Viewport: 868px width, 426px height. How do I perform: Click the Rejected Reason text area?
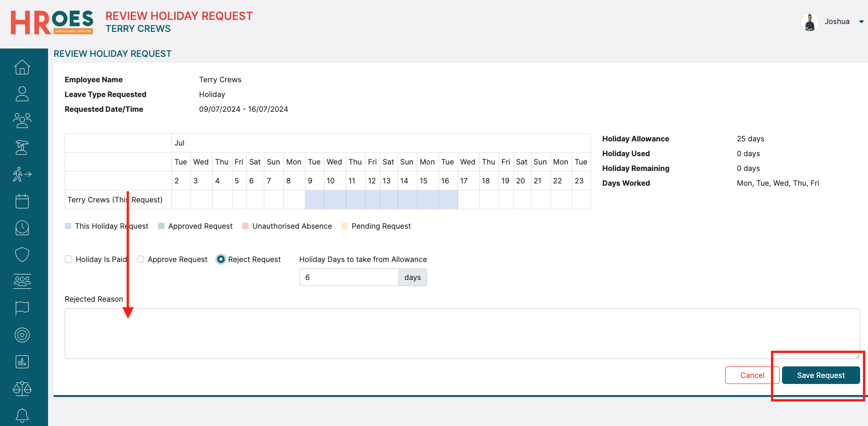click(x=462, y=333)
